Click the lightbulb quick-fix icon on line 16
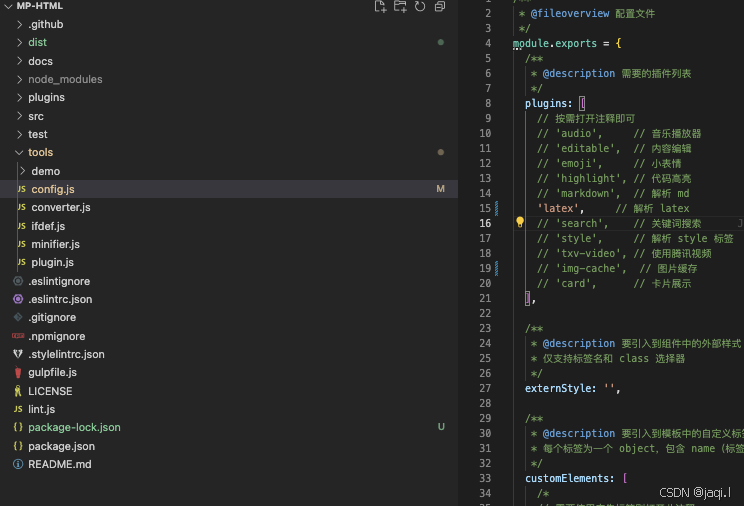The width and height of the screenshot is (744, 506). 520,222
